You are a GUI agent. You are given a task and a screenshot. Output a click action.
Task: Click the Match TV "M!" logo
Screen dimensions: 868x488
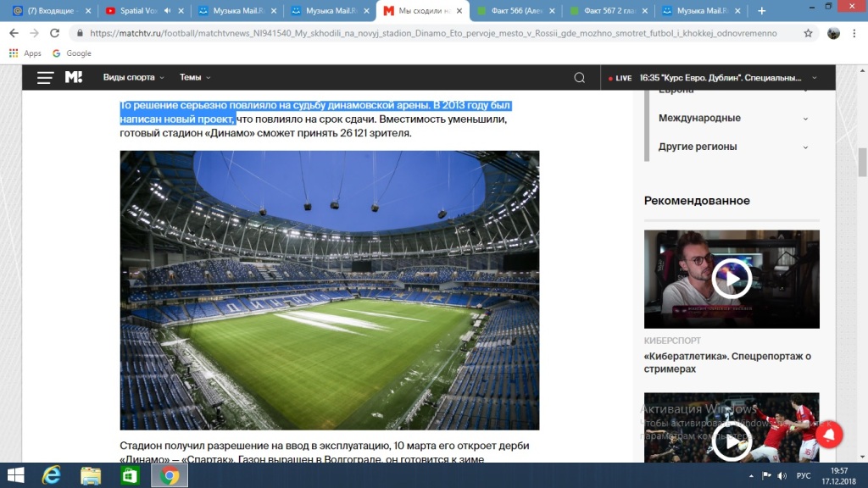(74, 77)
